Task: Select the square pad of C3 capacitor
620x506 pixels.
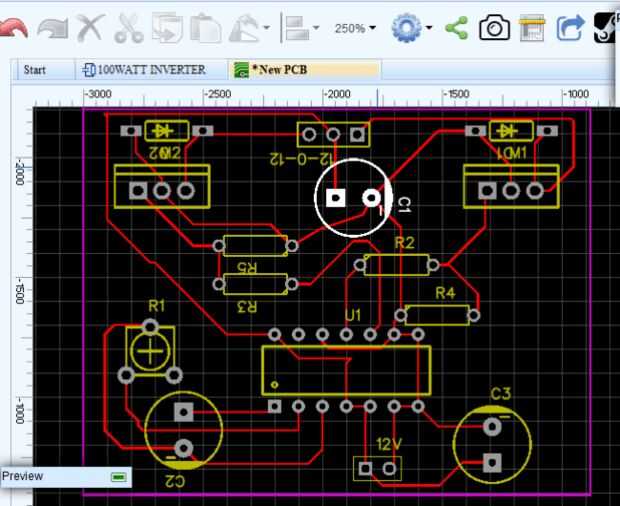Action: click(492, 462)
